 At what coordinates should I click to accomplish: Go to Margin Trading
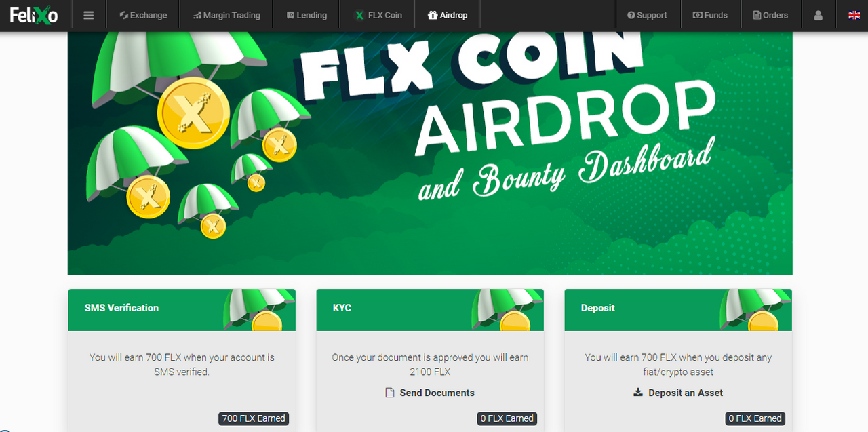click(x=226, y=15)
